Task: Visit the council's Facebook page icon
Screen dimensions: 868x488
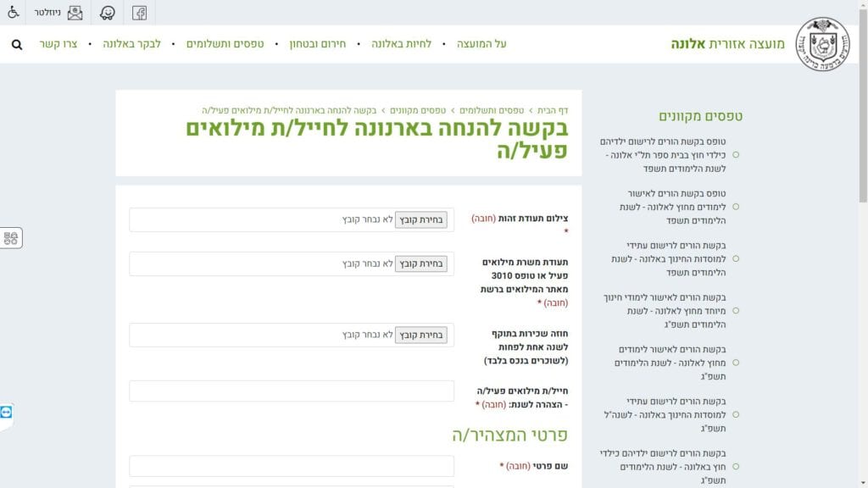Action: tap(140, 13)
